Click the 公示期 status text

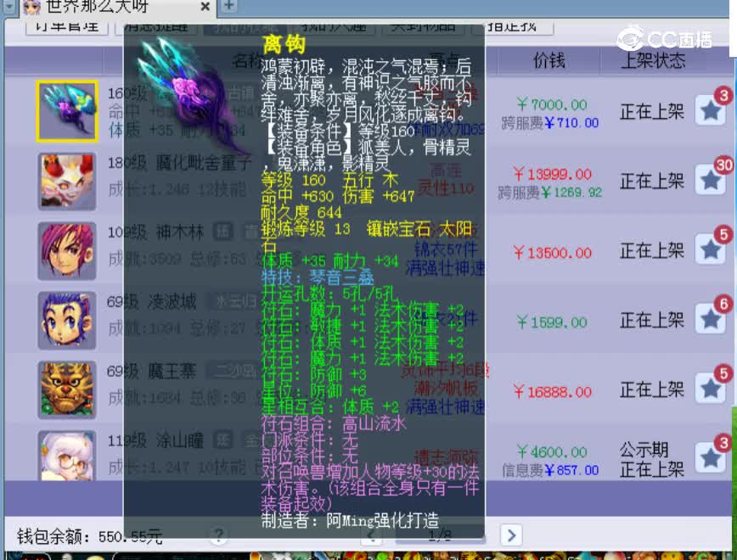tap(644, 450)
